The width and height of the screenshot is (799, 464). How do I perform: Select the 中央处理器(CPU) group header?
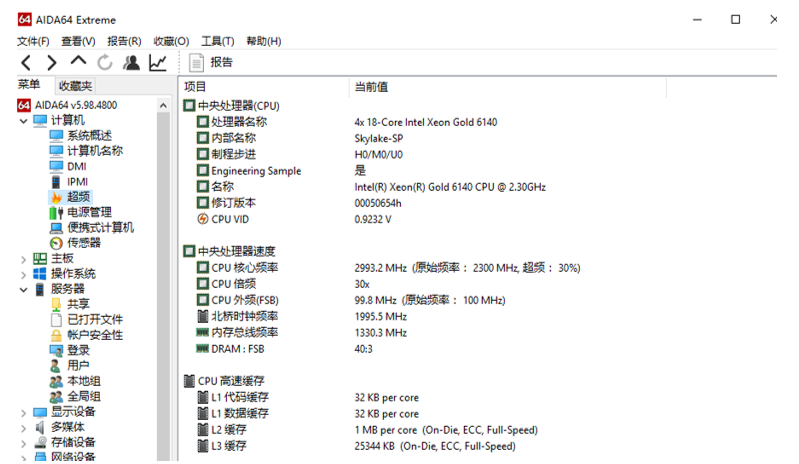point(231,106)
